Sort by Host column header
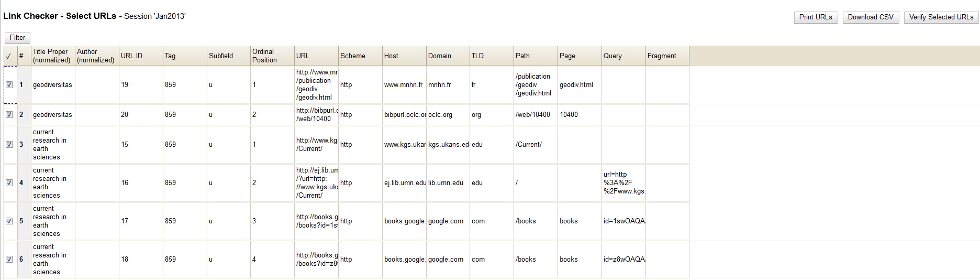 click(x=404, y=56)
